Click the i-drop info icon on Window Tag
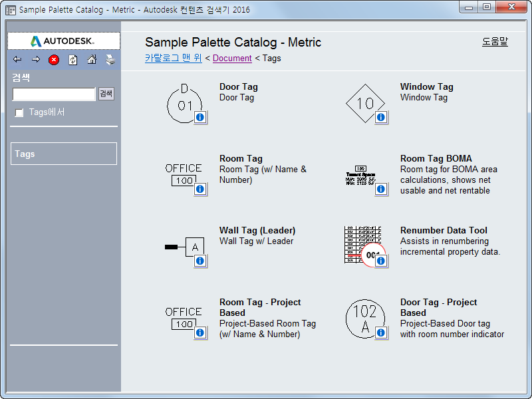This screenshot has height=399, width=532. [381, 118]
